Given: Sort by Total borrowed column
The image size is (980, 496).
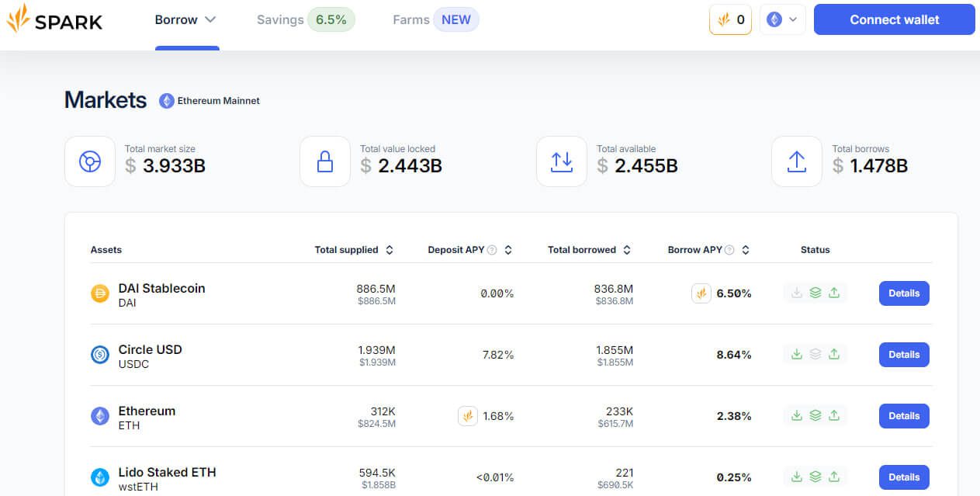Looking at the screenshot, I should (590, 250).
